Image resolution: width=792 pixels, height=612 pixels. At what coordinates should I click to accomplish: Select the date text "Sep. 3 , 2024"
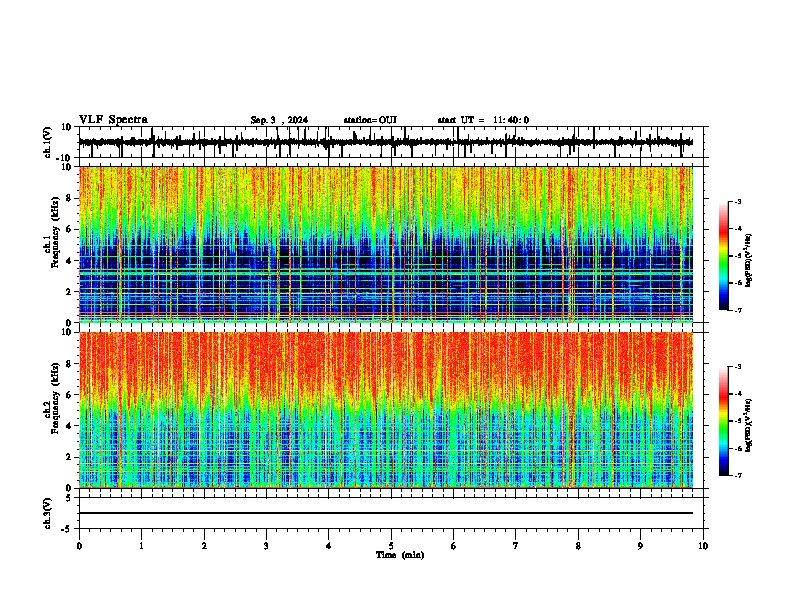pyautogui.click(x=279, y=120)
